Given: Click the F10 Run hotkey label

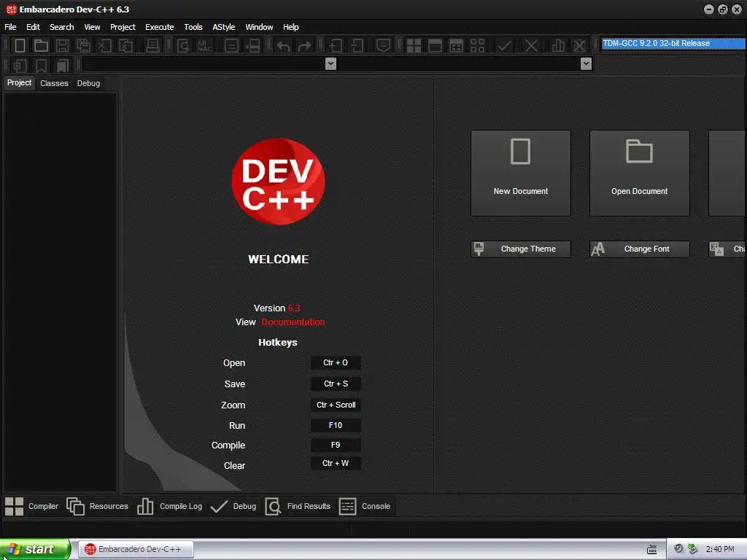Looking at the screenshot, I should [336, 425].
